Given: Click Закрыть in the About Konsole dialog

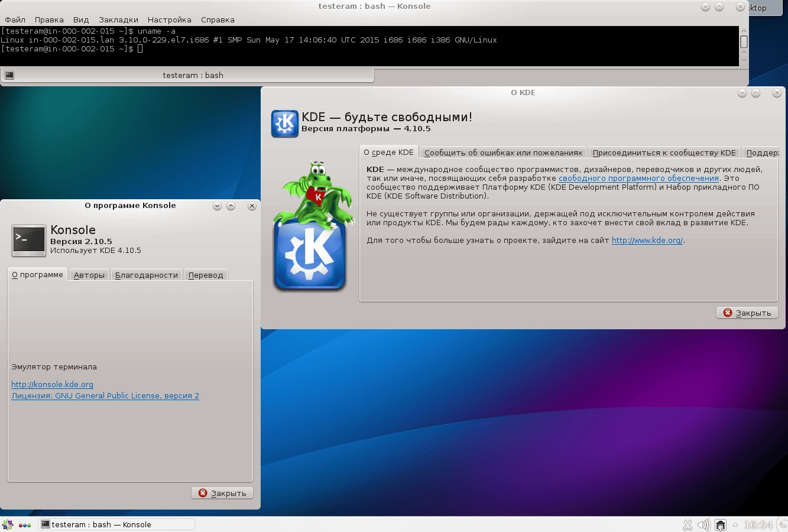Looking at the screenshot, I should tap(222, 493).
